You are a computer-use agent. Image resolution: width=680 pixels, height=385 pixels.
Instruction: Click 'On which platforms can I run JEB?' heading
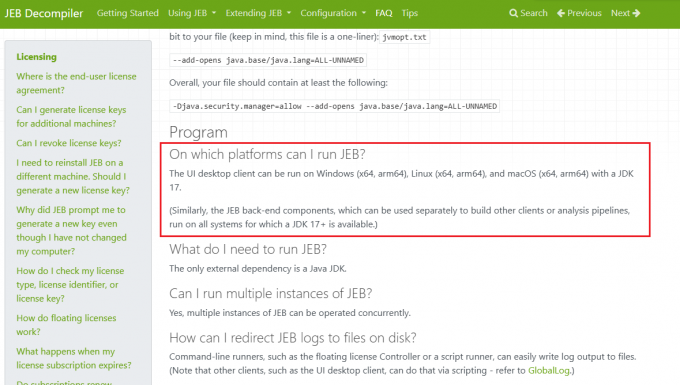[x=267, y=154]
